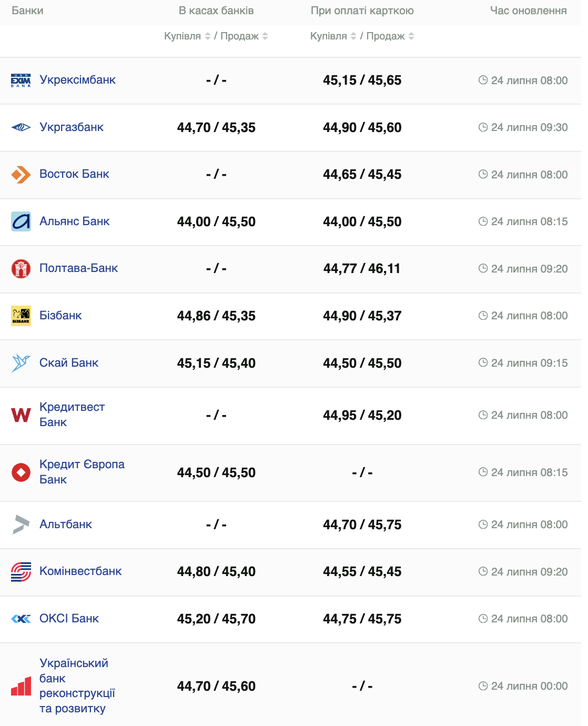Click the Укргазбанк logo icon

pos(21,127)
